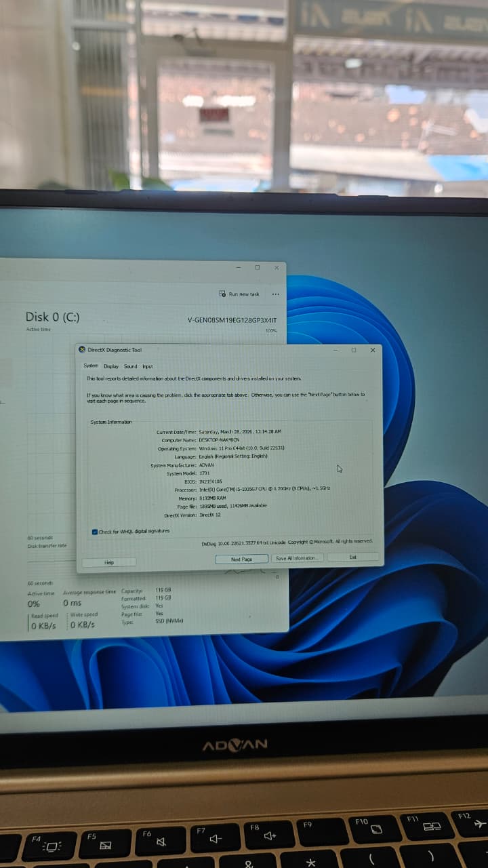Close the Task Manager window

(276, 267)
